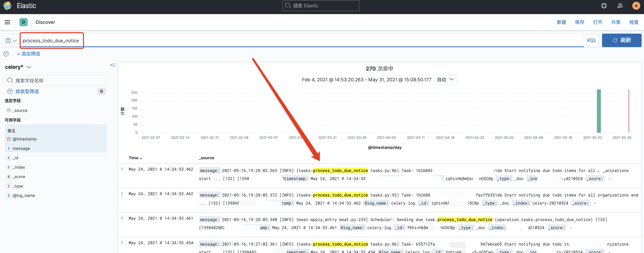Viewport: 644px width, 253px height.
Task: Open the interval auto dropdown
Action: (x=445, y=80)
